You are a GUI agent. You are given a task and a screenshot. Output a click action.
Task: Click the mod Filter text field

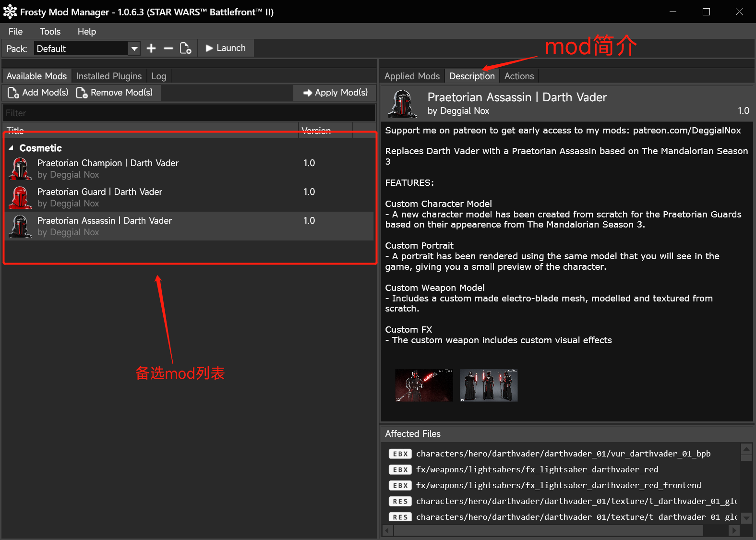[x=189, y=113]
